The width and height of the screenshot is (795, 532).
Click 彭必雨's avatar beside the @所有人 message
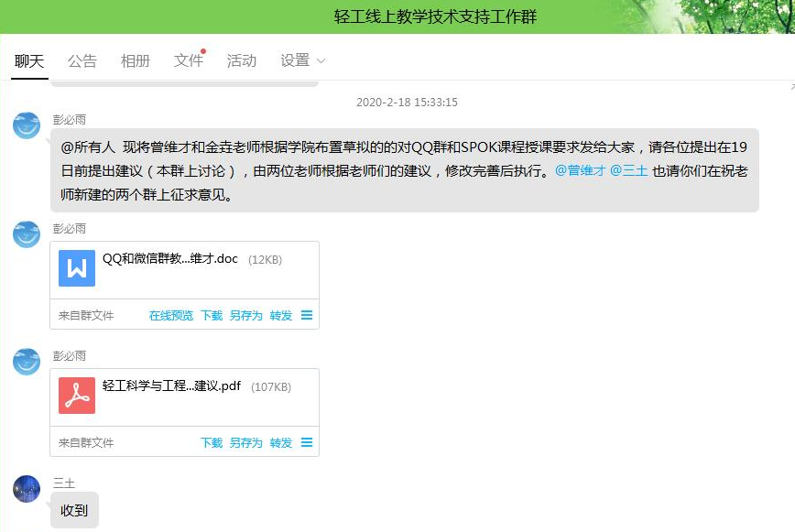(27, 125)
